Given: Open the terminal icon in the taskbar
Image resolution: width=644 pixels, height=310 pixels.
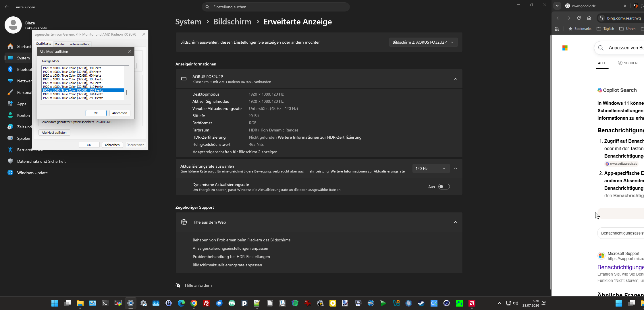Looking at the screenshot, I should 105,303.
